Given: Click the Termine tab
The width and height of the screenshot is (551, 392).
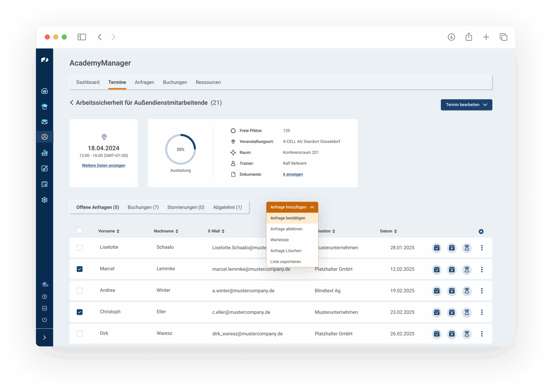Looking at the screenshot, I should [117, 82].
